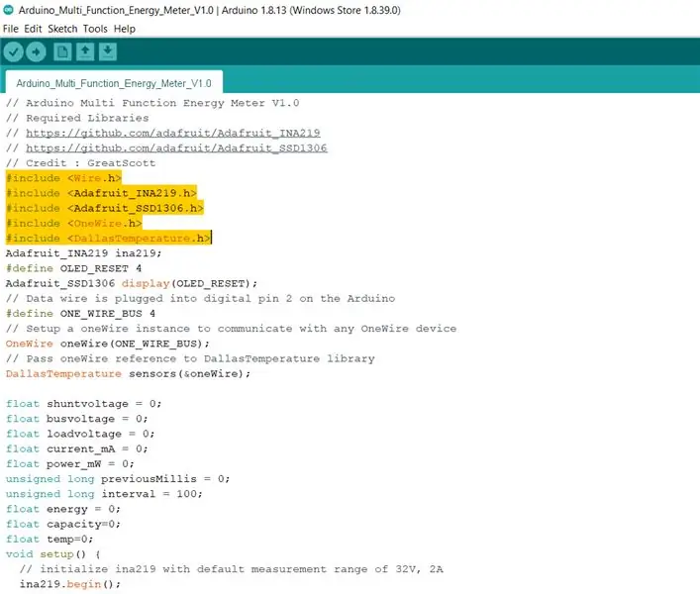Click the '#include <Adafruit_SSD1306.h>' line
This screenshot has height=594, width=700.
105,209
